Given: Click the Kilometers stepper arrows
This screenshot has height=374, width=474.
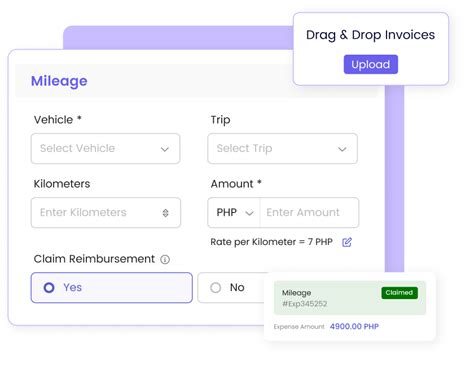Looking at the screenshot, I should pyautogui.click(x=165, y=213).
